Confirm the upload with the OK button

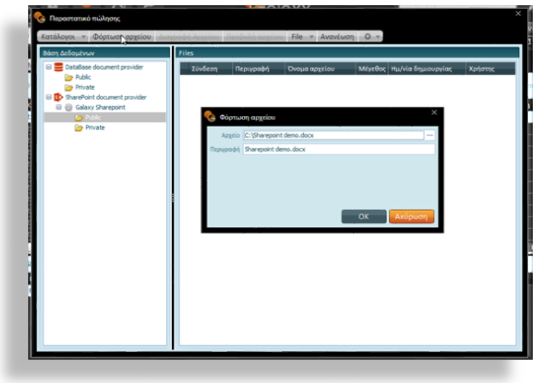click(x=364, y=217)
